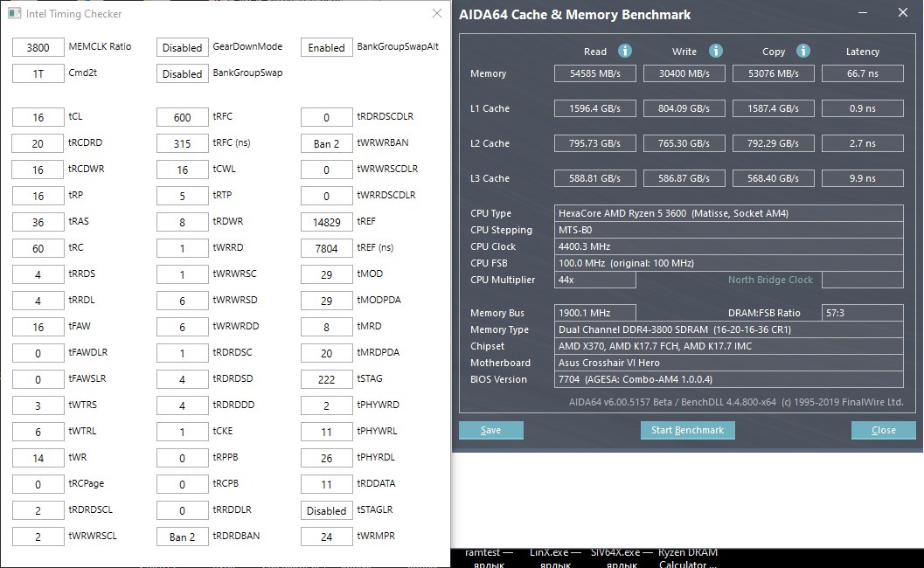This screenshot has height=568, width=924.
Task: Click the tRDRDBAN Ban 2 field
Action: (182, 537)
